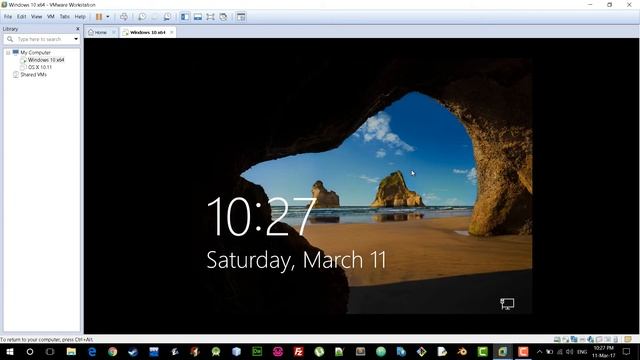Enter full screen mode icon
Image resolution: width=640 pixels, height=360 pixels.
pos(210,17)
